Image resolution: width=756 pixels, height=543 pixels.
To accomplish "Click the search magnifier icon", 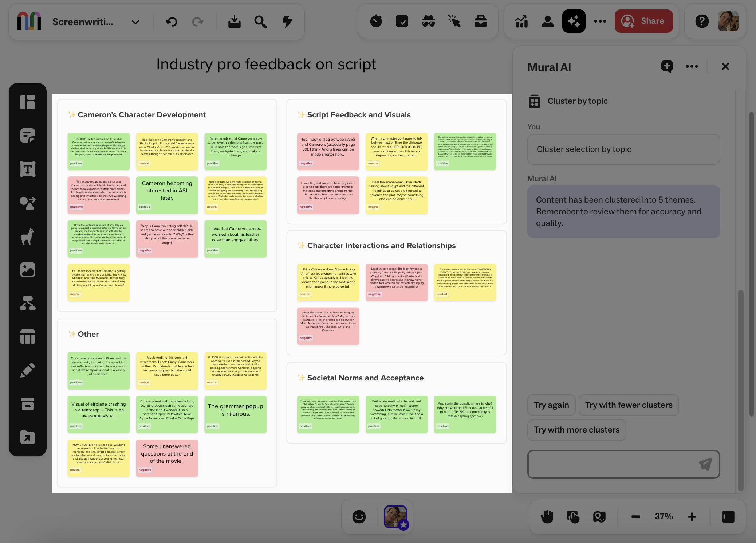I will click(260, 22).
